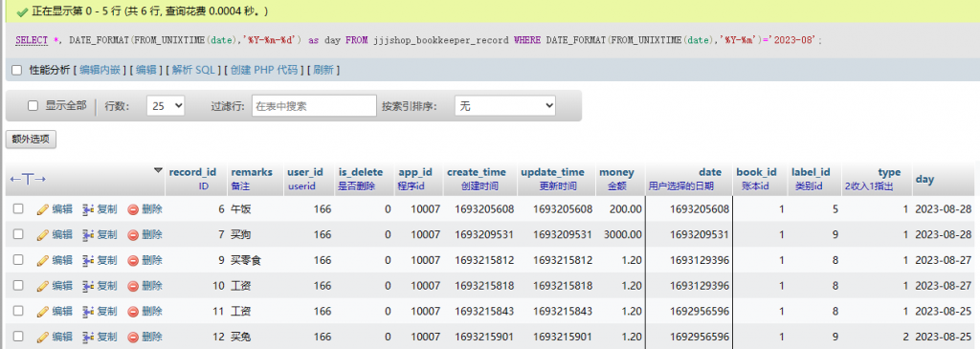Focus the 过滤行 search input field
980x349 pixels.
(314, 106)
